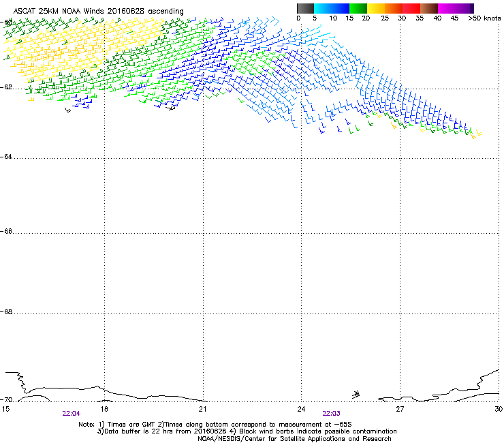Screen dimensions: 504x443
Task: Click the 'Data buffer is 22 hrs' note
Action: [138, 431]
